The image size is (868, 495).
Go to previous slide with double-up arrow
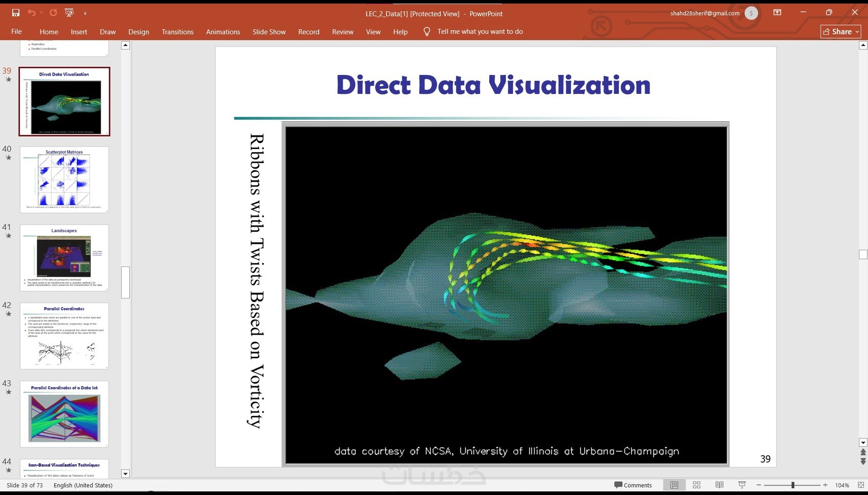click(863, 452)
